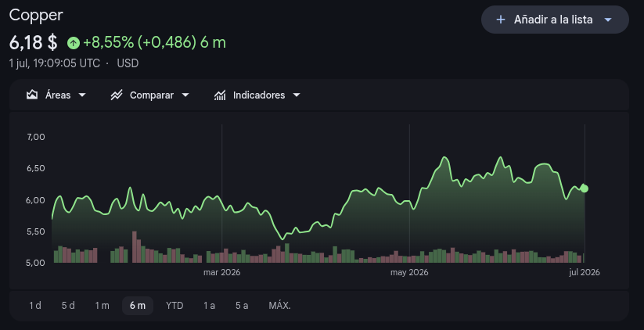This screenshot has height=330, width=644.
Task: Switch to the YTD range
Action: pos(174,306)
